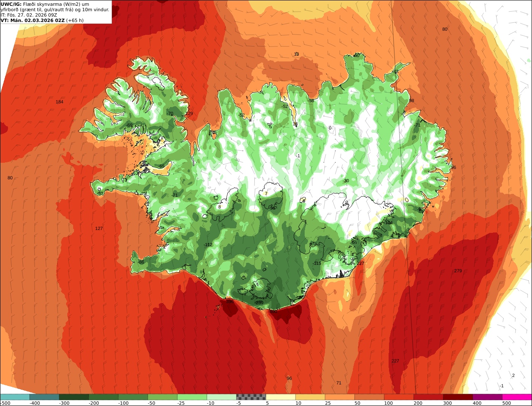Click the '8' value on the glacier
Screen dimensions: 532x406
(219, 207)
